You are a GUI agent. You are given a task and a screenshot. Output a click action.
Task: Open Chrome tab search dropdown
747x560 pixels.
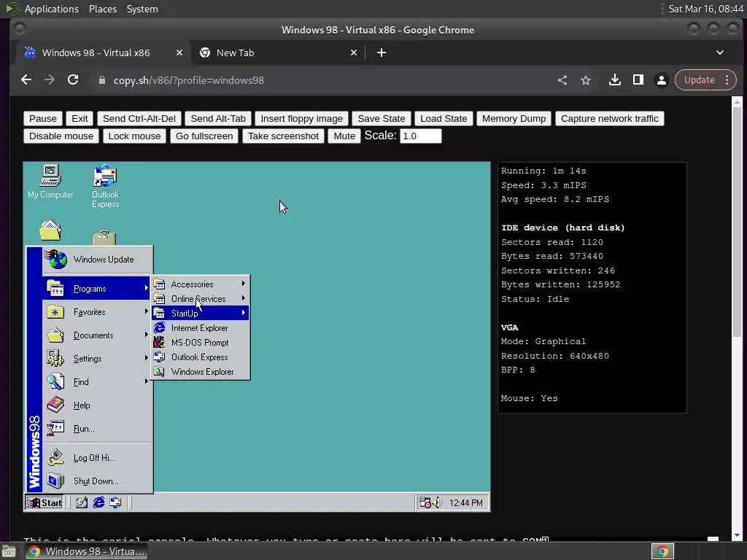pos(720,52)
